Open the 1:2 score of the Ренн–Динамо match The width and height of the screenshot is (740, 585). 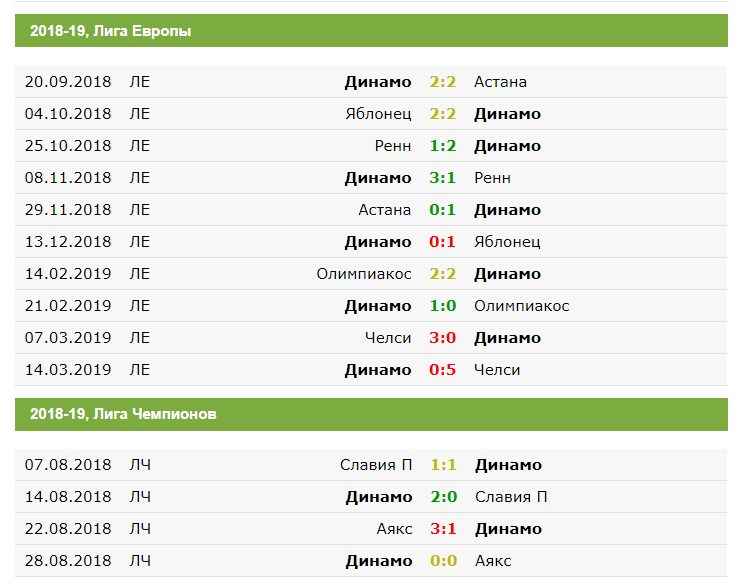[443, 146]
